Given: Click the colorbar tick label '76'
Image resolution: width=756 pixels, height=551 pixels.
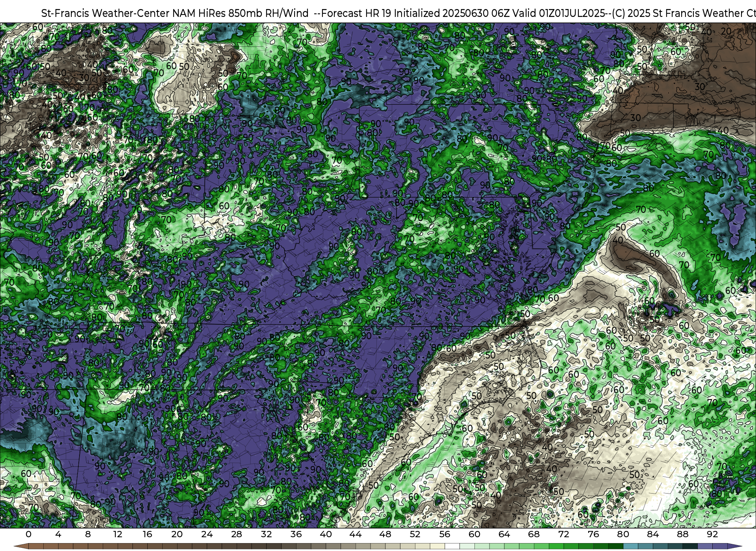Looking at the screenshot, I should (593, 534).
